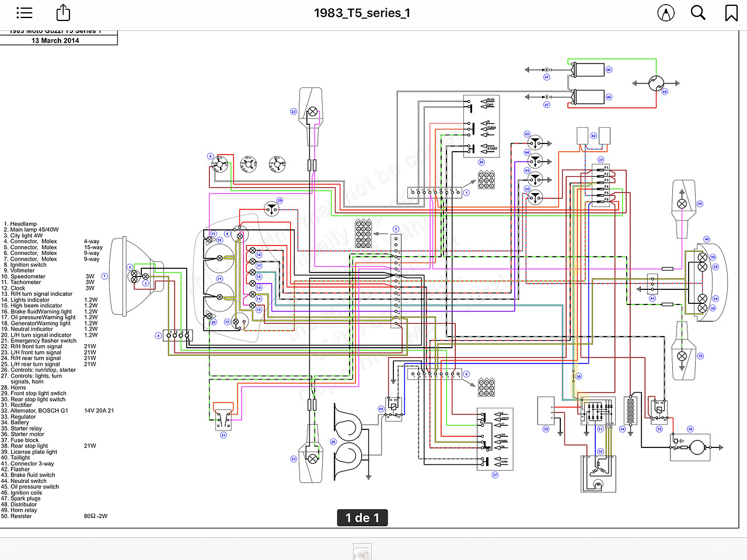747x560 pixels.
Task: Select legend entry '8. Ignition switch'
Action: click(24, 265)
